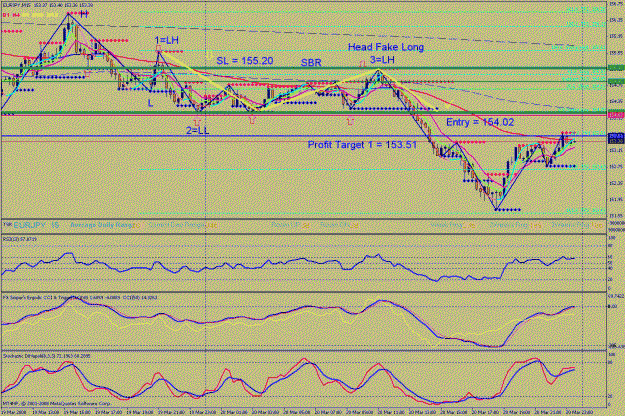Click the "2=LL" swing label

click(x=197, y=130)
